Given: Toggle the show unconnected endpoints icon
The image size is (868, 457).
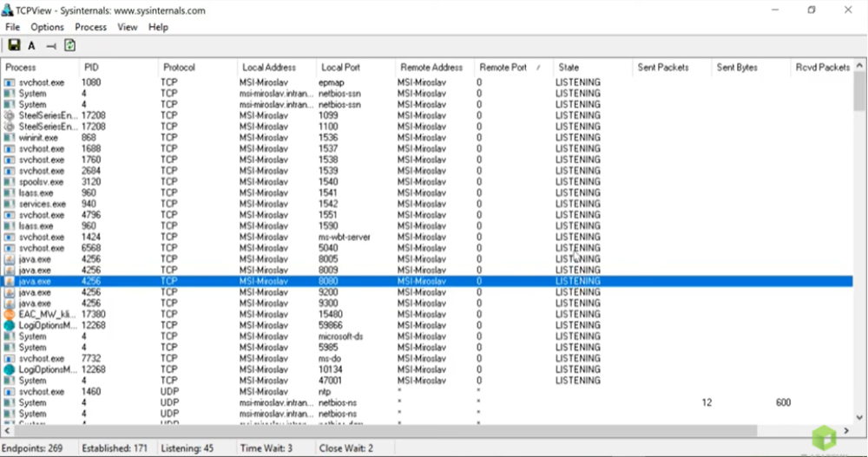Looking at the screenshot, I should (x=50, y=46).
